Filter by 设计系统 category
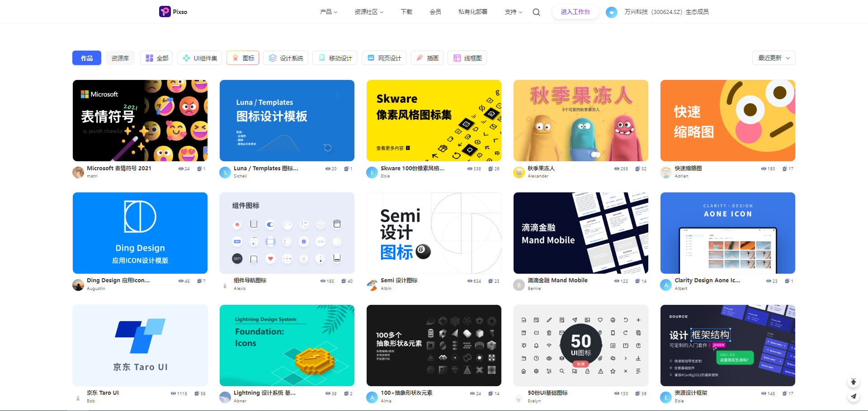The width and height of the screenshot is (868, 411). point(286,58)
